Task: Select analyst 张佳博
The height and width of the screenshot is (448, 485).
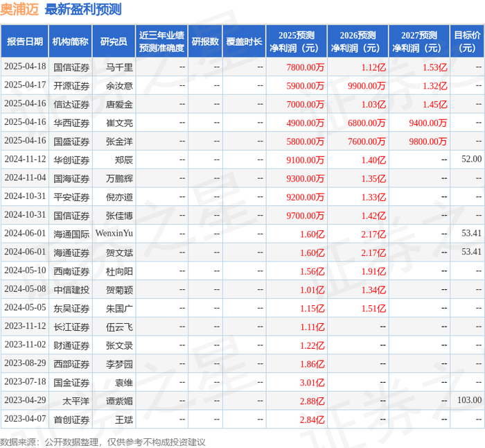Action: click(x=119, y=216)
